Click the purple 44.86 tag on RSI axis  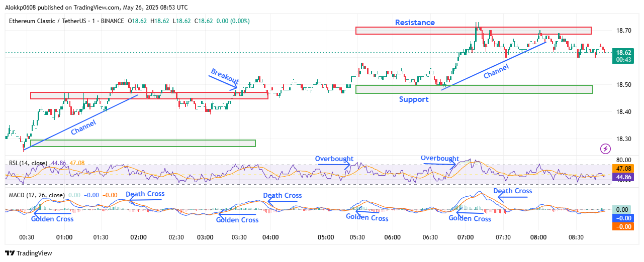[624, 177]
